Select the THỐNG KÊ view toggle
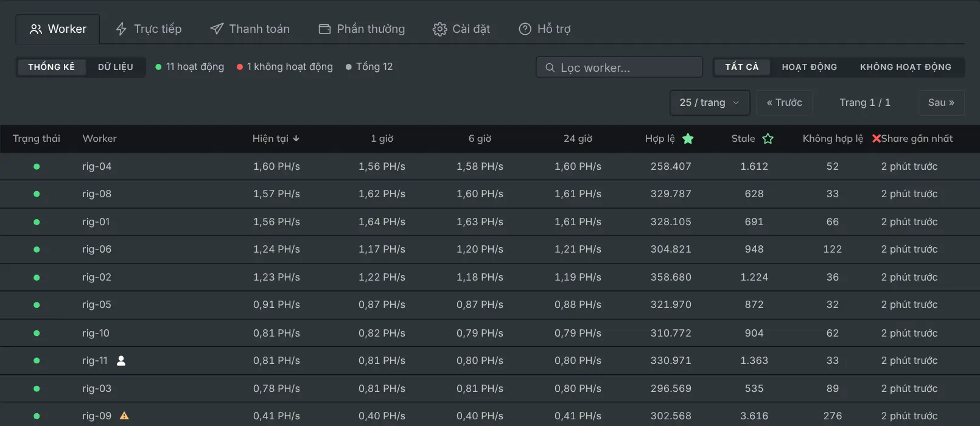980x426 pixels. pos(52,67)
